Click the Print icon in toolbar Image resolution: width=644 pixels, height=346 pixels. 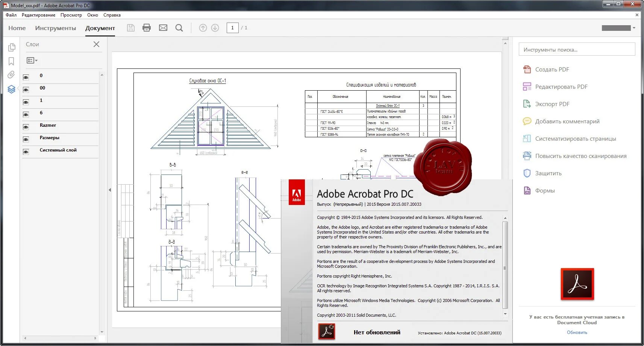pos(147,28)
